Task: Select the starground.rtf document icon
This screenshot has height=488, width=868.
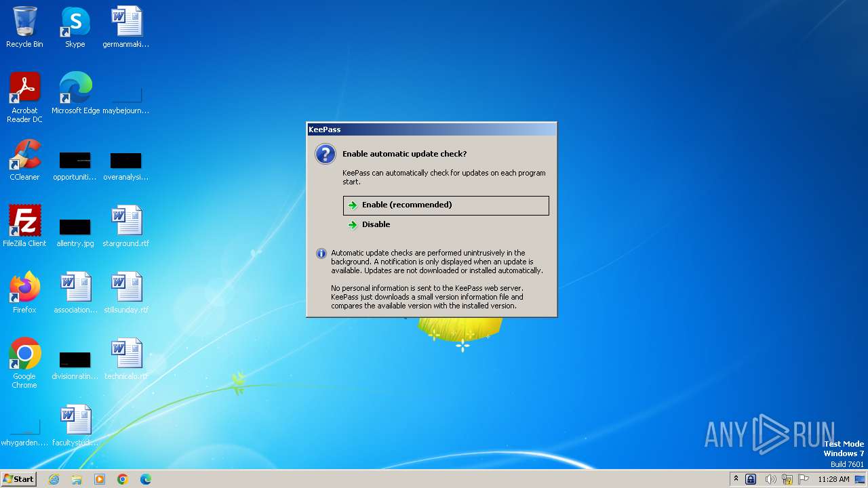Action: [x=126, y=226]
